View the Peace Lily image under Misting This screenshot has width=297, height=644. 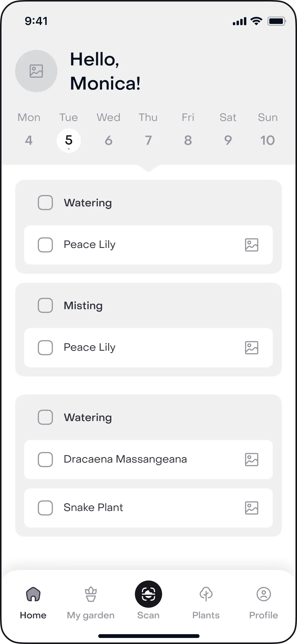coord(251,347)
